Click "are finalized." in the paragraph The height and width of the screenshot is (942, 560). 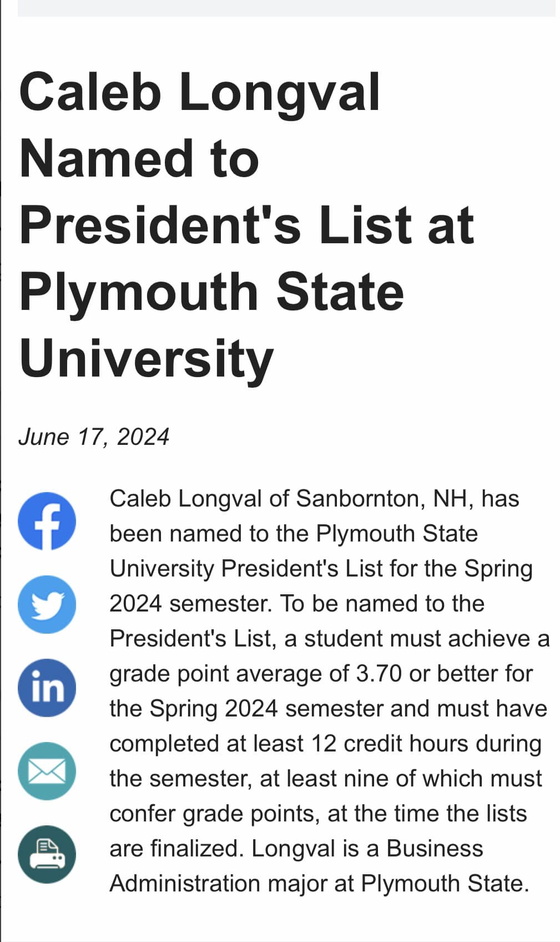click(176, 849)
